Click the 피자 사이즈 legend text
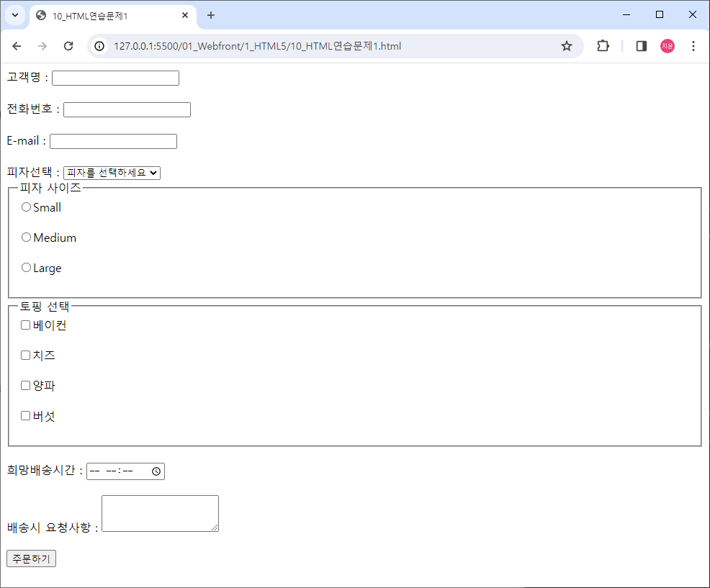 (50, 188)
